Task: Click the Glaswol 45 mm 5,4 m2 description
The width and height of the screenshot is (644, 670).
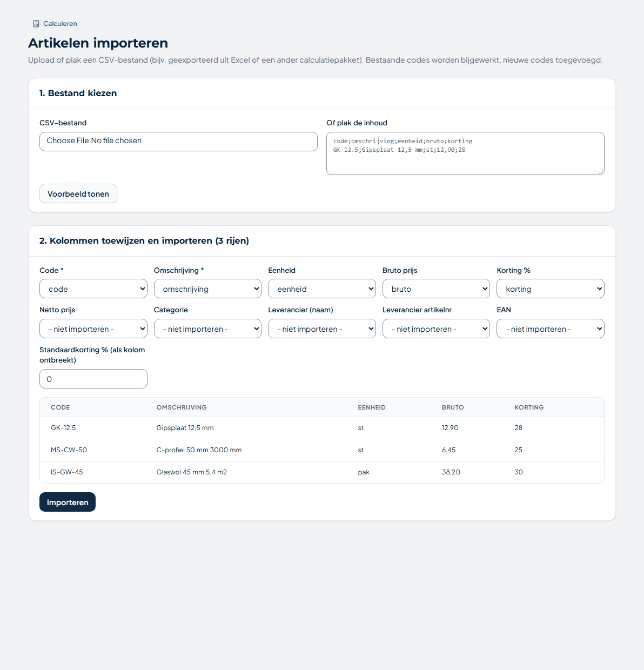Action: tap(192, 472)
